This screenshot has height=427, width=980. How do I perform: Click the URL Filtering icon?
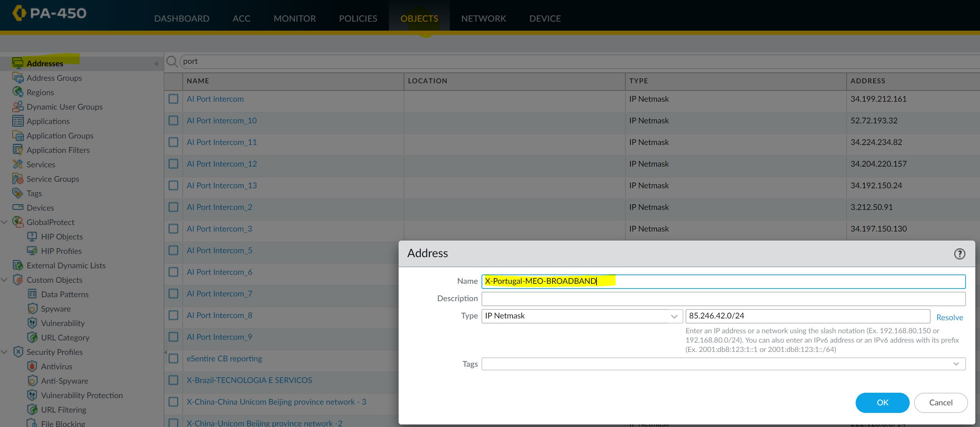click(32, 409)
